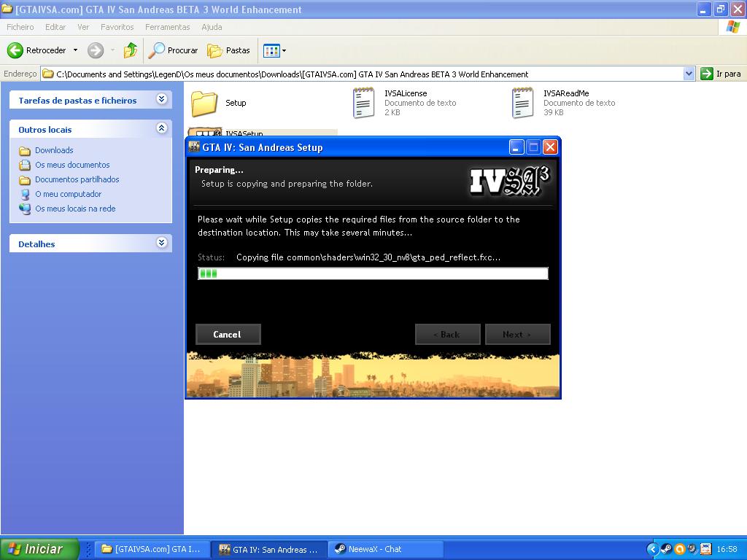Click the copying file status text

368,257
